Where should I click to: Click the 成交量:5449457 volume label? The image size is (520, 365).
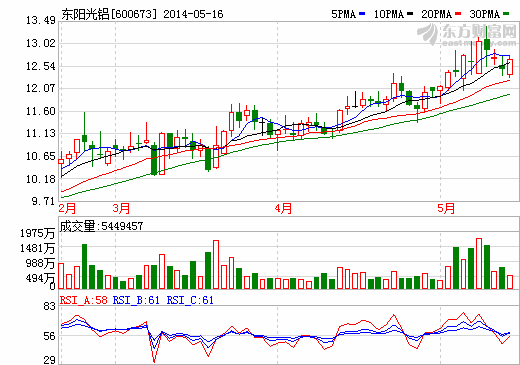coord(101,226)
